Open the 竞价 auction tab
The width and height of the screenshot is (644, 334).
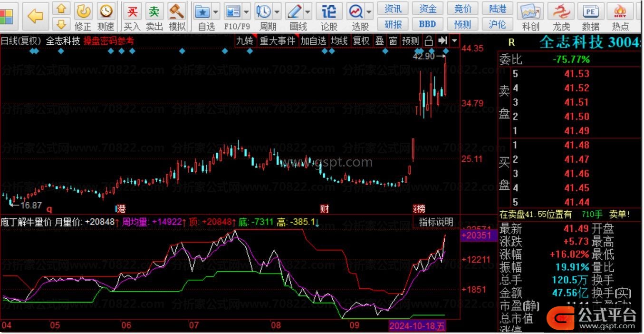[462, 9]
